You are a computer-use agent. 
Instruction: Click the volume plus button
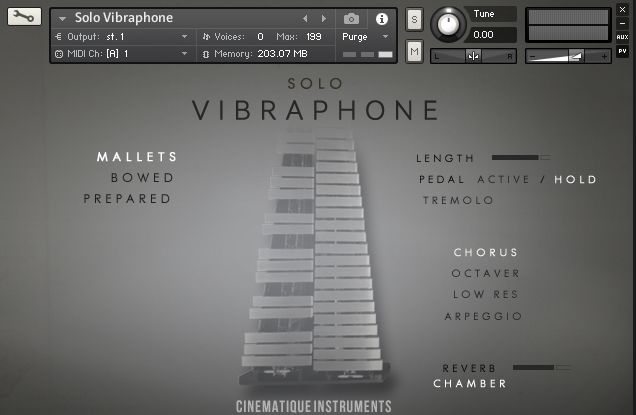click(604, 57)
